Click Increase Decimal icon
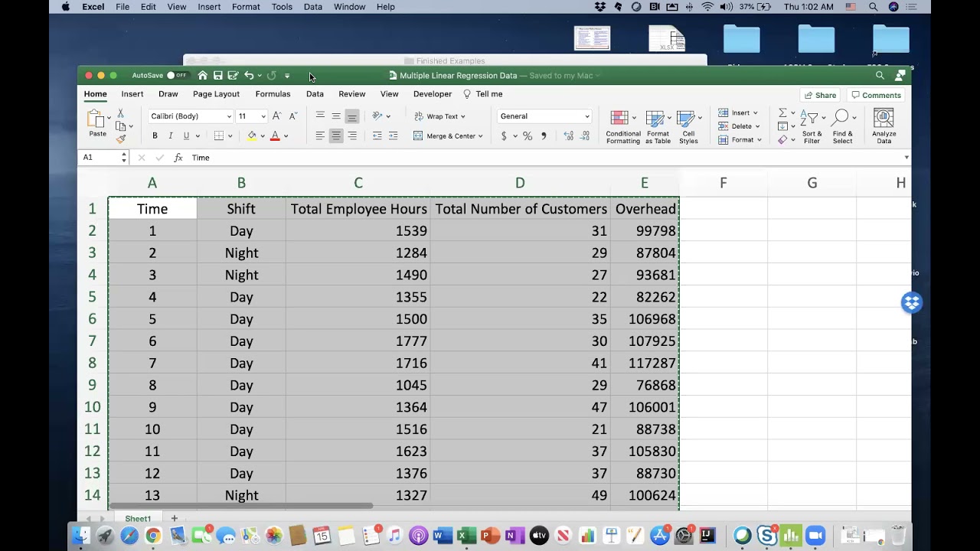980x551 pixels. [x=569, y=136]
